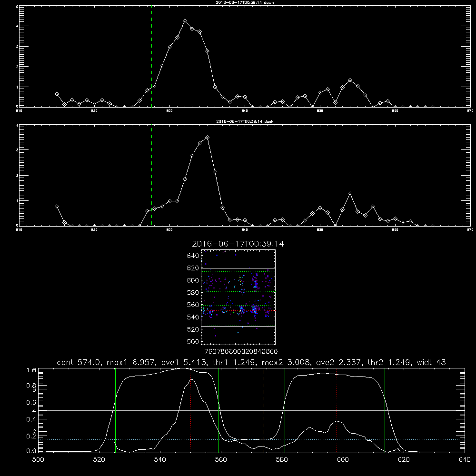This screenshot has width=476, height=476.
Task: Click the '520' x-axis label of the bottom plot
Action: (x=99, y=460)
